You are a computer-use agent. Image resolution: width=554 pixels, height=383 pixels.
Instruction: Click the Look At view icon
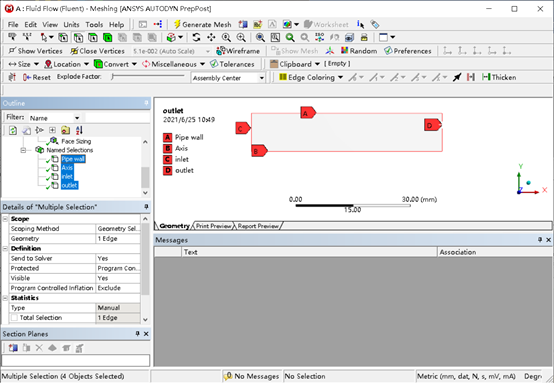point(334,37)
